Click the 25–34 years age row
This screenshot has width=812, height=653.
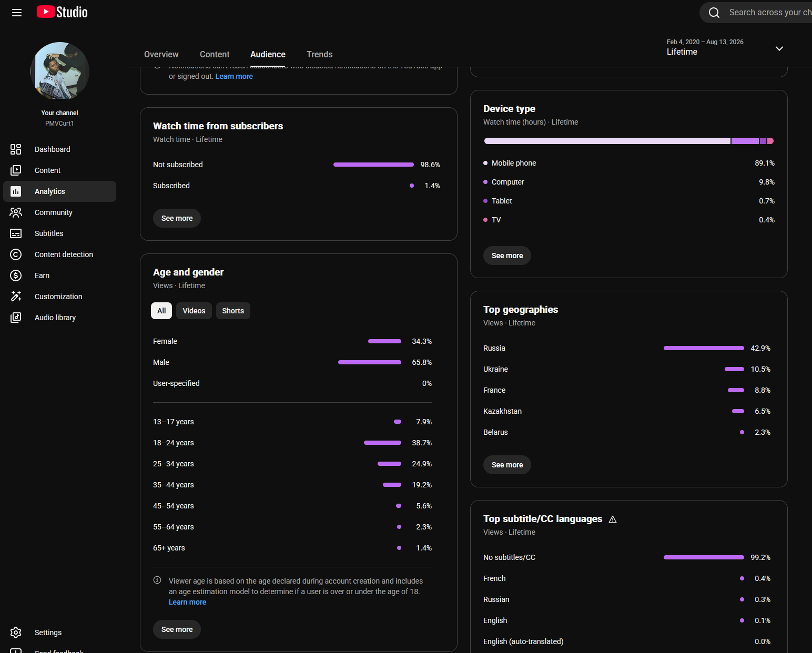[292, 464]
